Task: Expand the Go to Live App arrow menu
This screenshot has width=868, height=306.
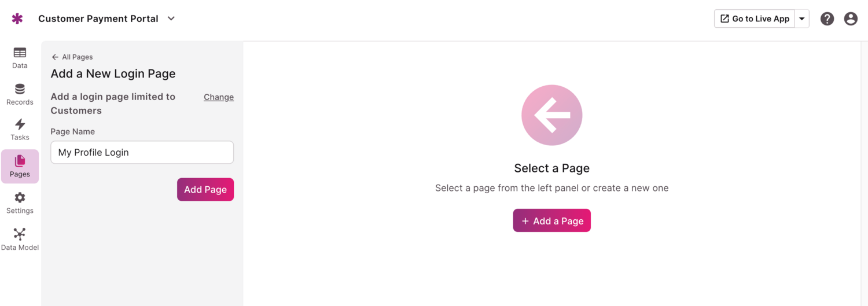Action: pos(802,19)
